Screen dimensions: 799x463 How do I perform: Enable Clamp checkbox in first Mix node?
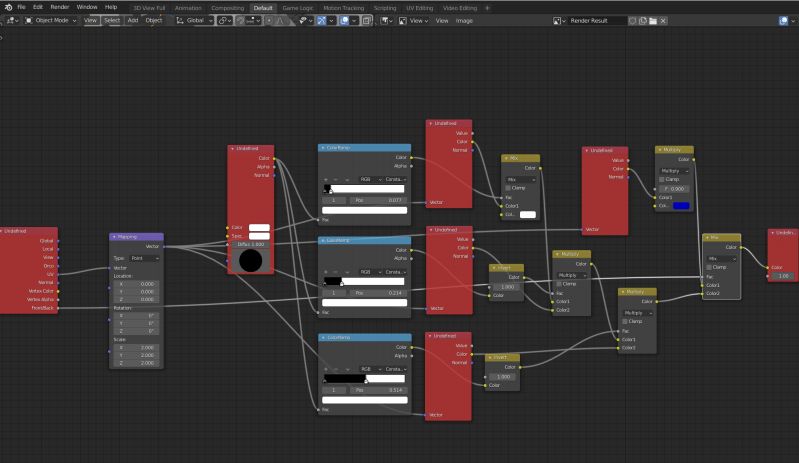pyautogui.click(x=508, y=188)
